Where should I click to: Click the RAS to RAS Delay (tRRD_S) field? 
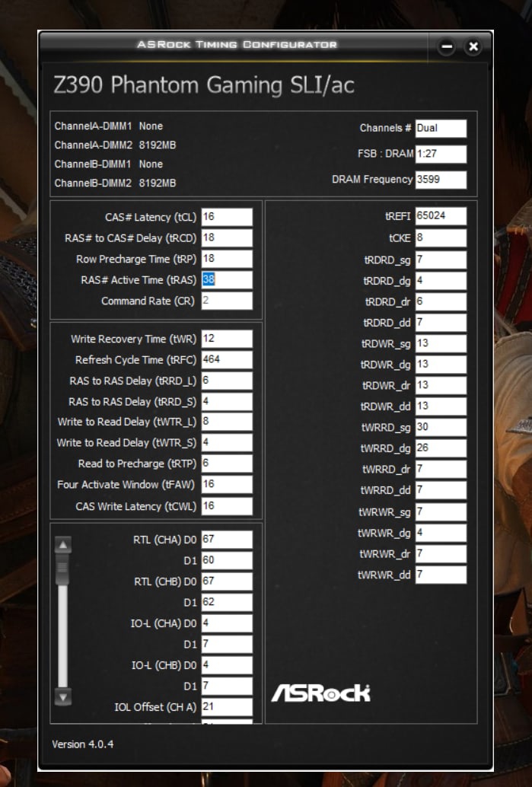pyautogui.click(x=227, y=402)
